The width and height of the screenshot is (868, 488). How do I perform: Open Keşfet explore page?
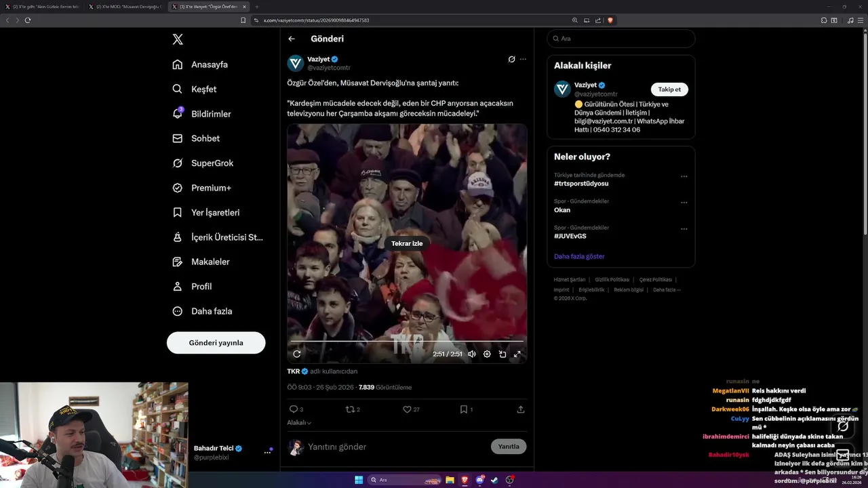tap(195, 89)
